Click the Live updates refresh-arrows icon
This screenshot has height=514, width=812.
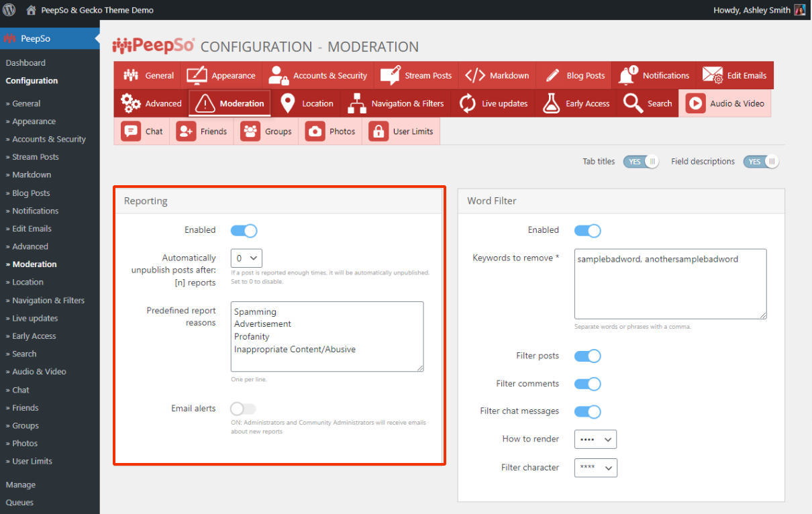coord(467,103)
